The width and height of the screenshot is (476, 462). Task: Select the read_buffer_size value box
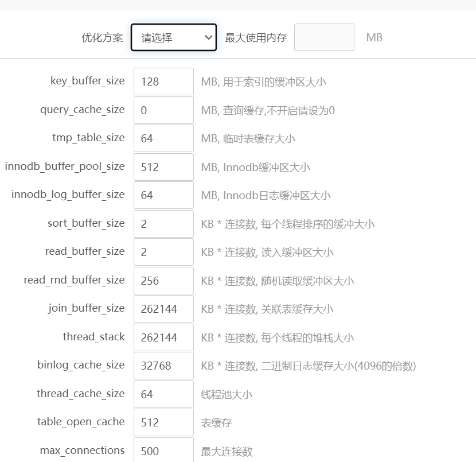tap(163, 252)
